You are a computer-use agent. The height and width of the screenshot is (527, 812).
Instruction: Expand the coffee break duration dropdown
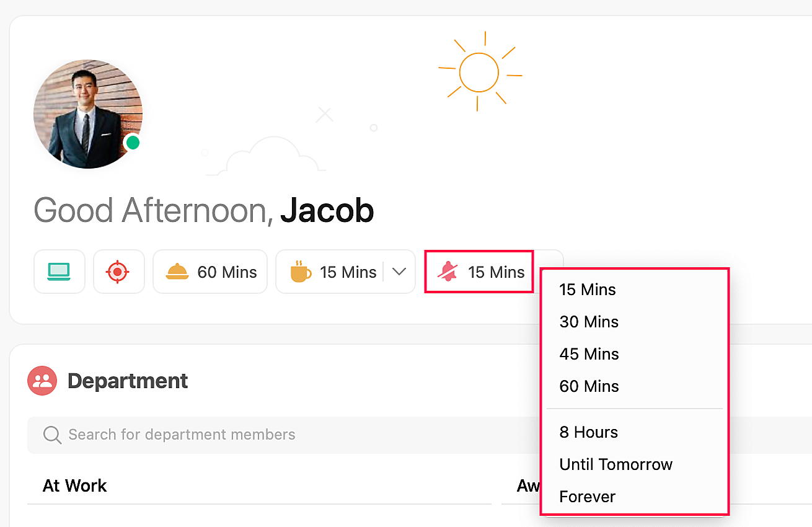click(400, 272)
